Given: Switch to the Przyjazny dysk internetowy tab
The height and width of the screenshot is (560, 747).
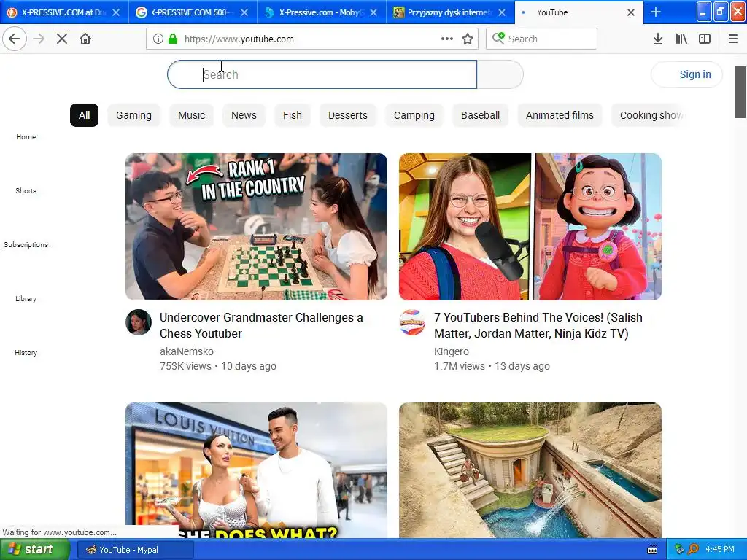Looking at the screenshot, I should coord(450,12).
